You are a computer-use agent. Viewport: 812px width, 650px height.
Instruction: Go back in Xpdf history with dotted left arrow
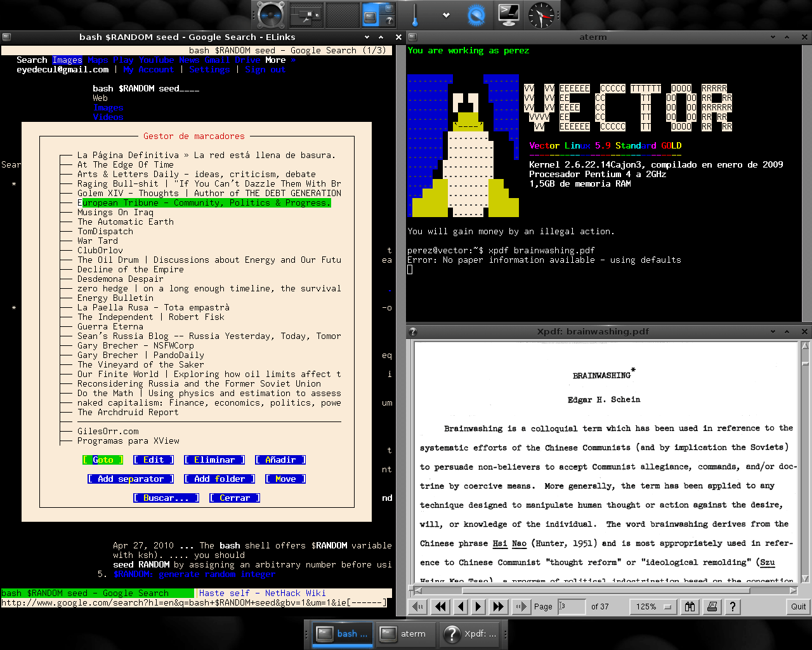click(x=418, y=607)
